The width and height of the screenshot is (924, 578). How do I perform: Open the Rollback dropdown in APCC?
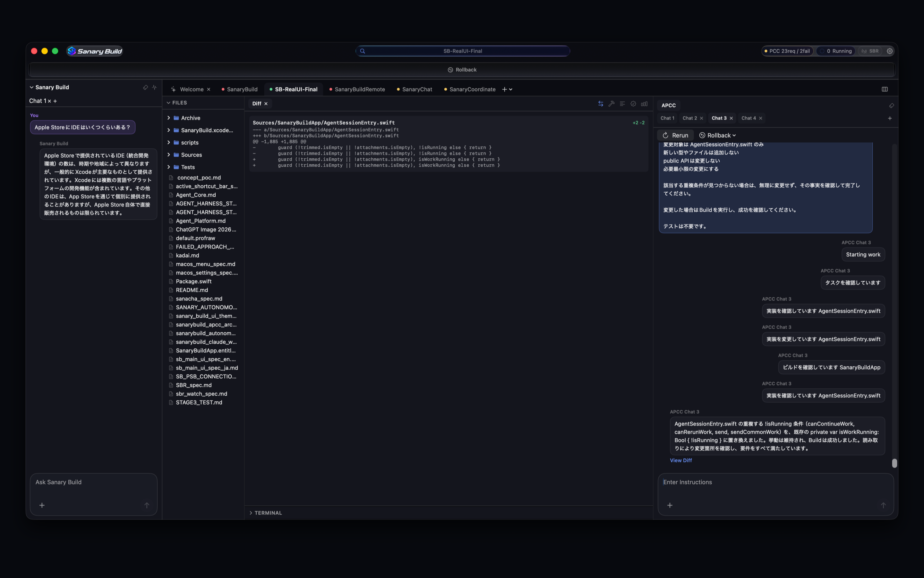pyautogui.click(x=717, y=135)
